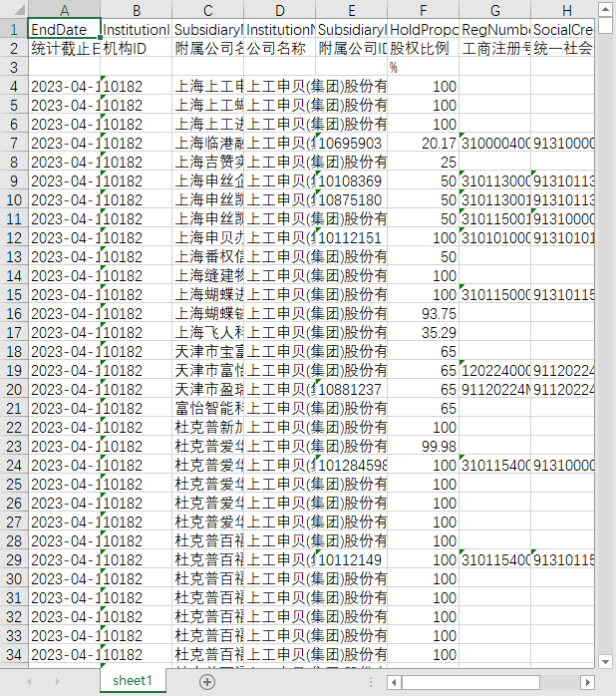Viewport: 616px width, 696px height.
Task: Click previous sheet navigation arrow
Action: [x=30, y=681]
